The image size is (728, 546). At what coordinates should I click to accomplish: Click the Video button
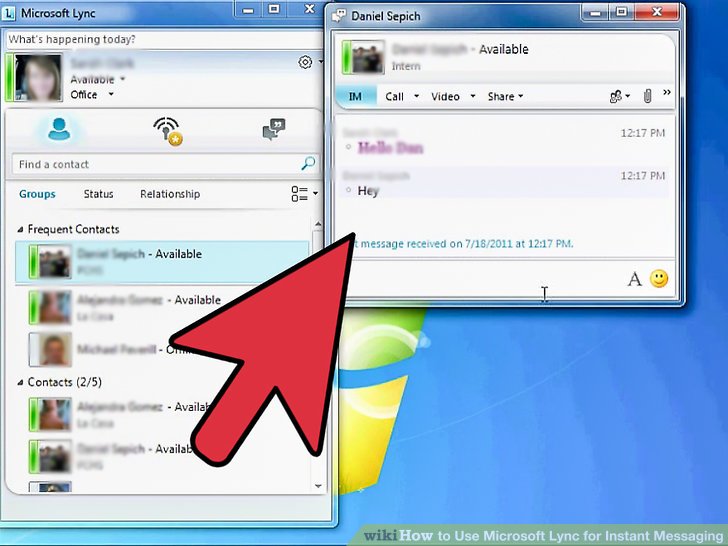(x=445, y=97)
